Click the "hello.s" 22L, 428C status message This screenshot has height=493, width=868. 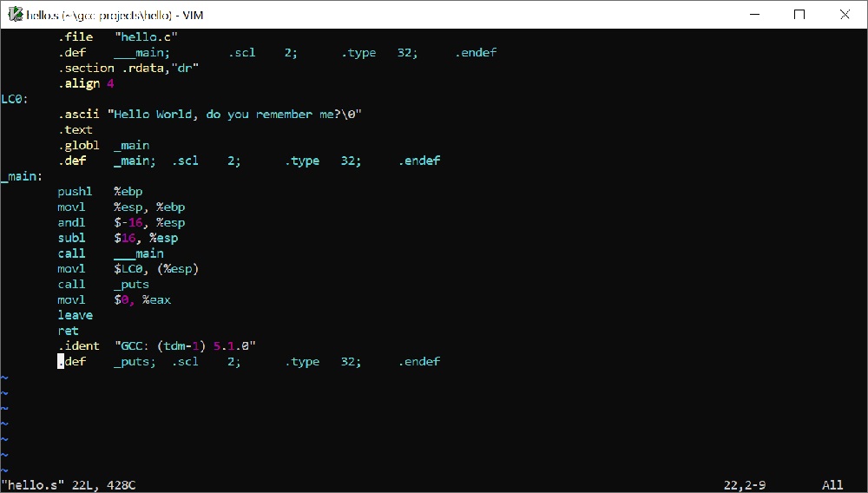click(x=69, y=485)
